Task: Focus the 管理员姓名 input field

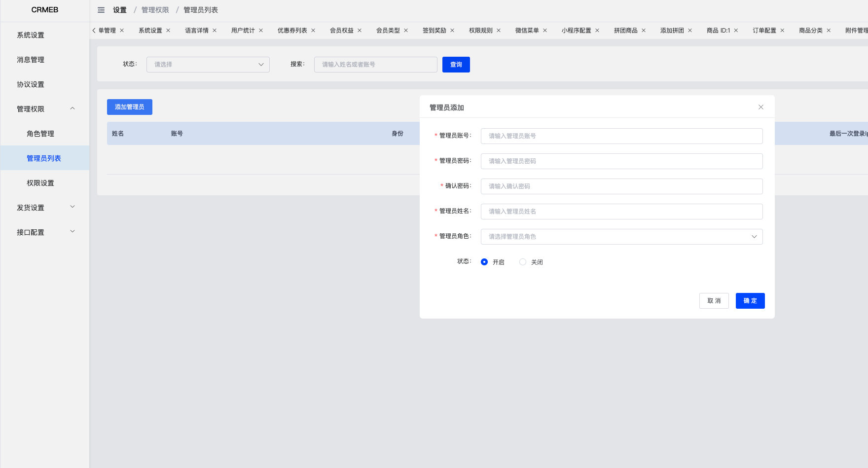Action: (x=622, y=212)
